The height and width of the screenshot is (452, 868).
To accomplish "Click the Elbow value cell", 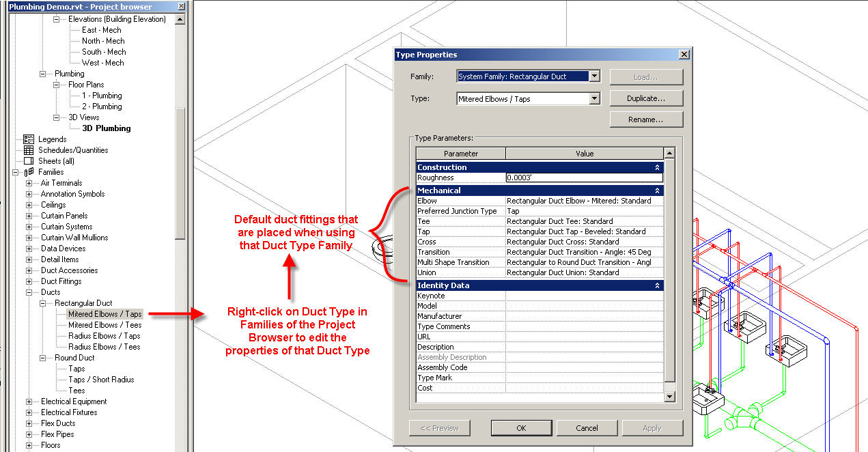I will (585, 201).
